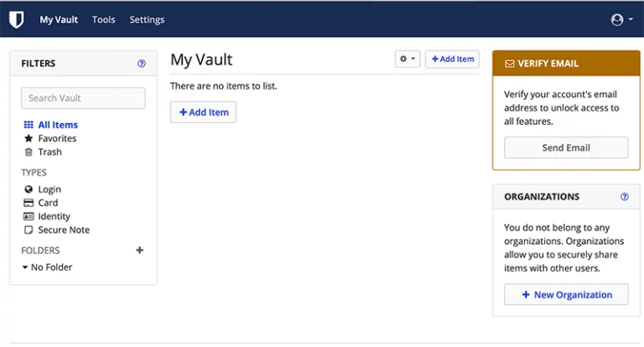Open the gear options dropdown
The height and width of the screenshot is (347, 644).
point(408,60)
